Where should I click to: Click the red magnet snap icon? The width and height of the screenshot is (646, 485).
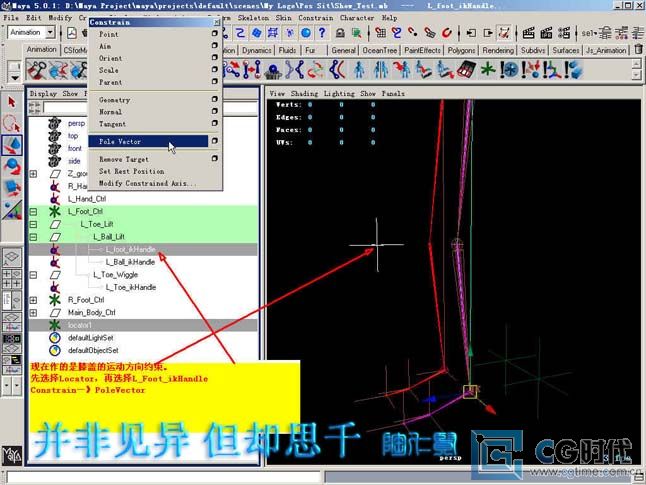[x=447, y=32]
